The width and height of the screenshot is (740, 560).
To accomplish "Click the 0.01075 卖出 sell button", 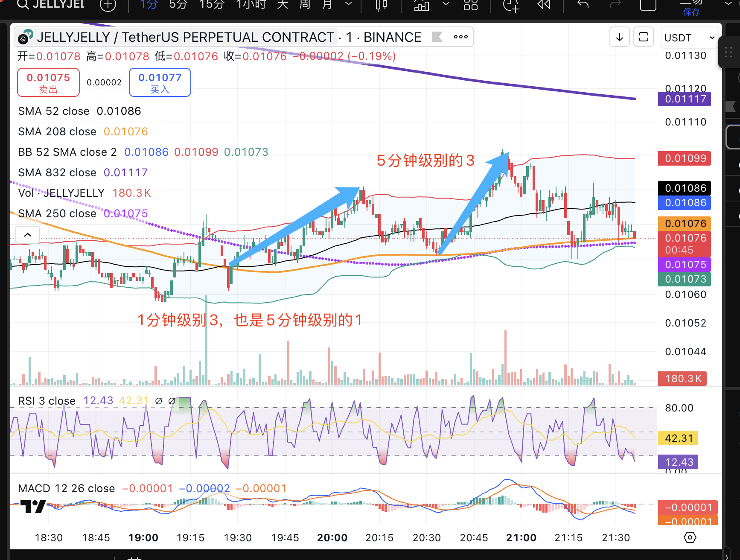I will [48, 82].
